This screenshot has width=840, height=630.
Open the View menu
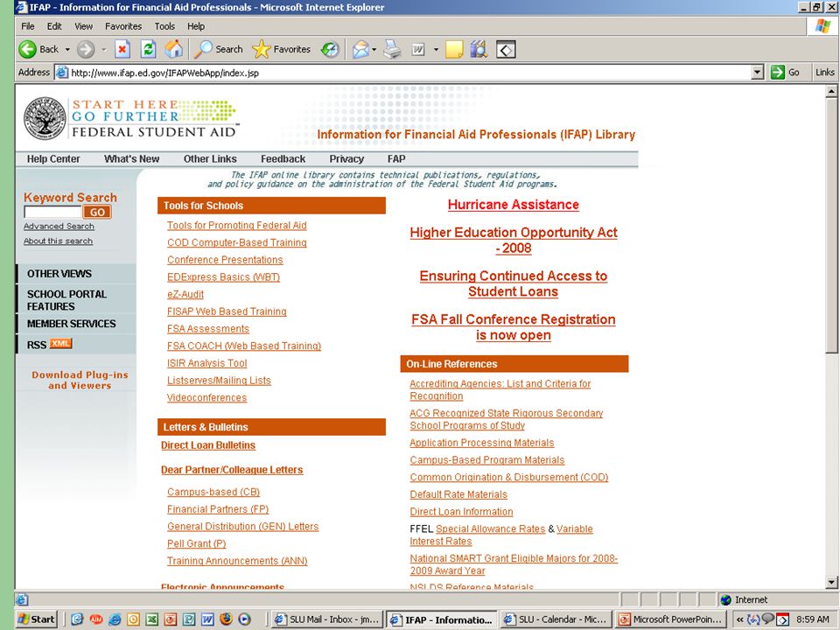(x=84, y=26)
